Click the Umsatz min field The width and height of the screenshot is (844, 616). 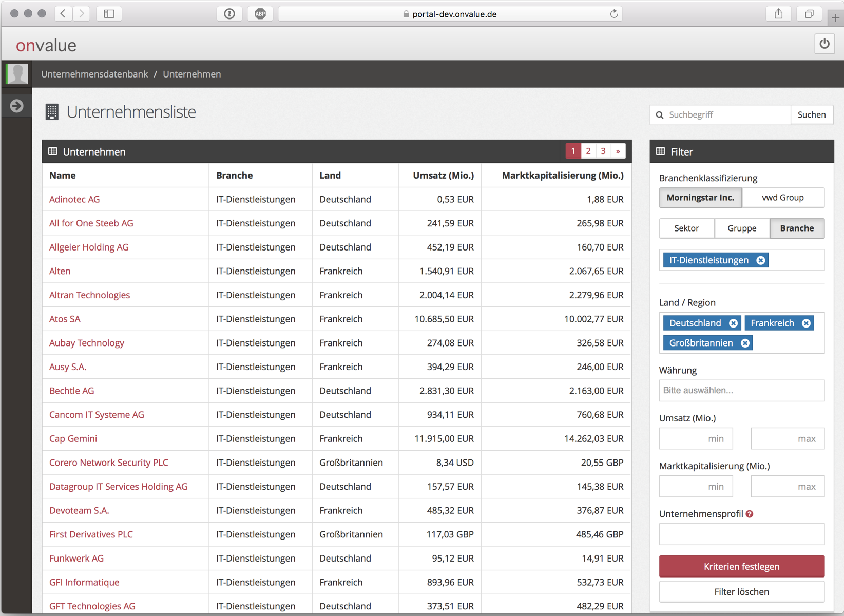coord(696,438)
